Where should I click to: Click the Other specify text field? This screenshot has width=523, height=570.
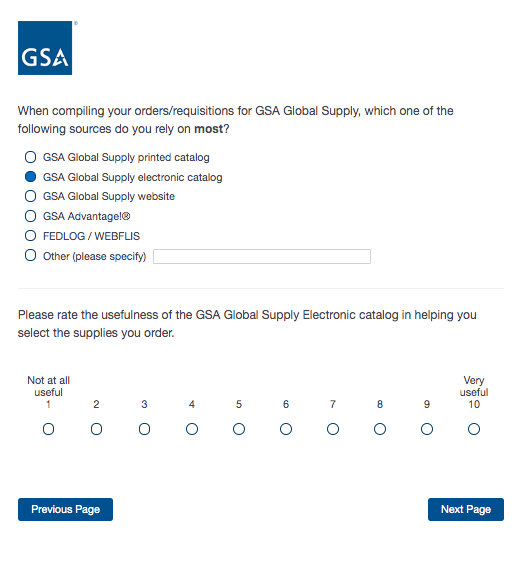[262, 256]
